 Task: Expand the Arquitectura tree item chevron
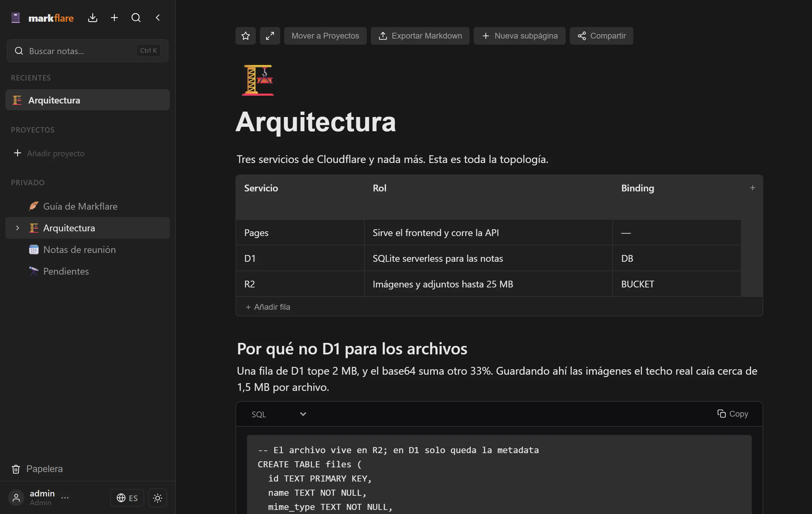[18, 228]
